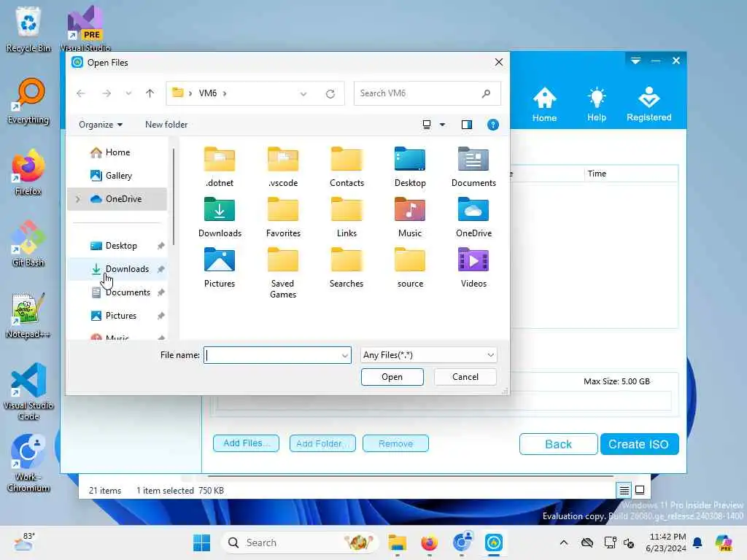Open the File name history dropdown
Image resolution: width=747 pixels, height=560 pixels.
(x=345, y=355)
